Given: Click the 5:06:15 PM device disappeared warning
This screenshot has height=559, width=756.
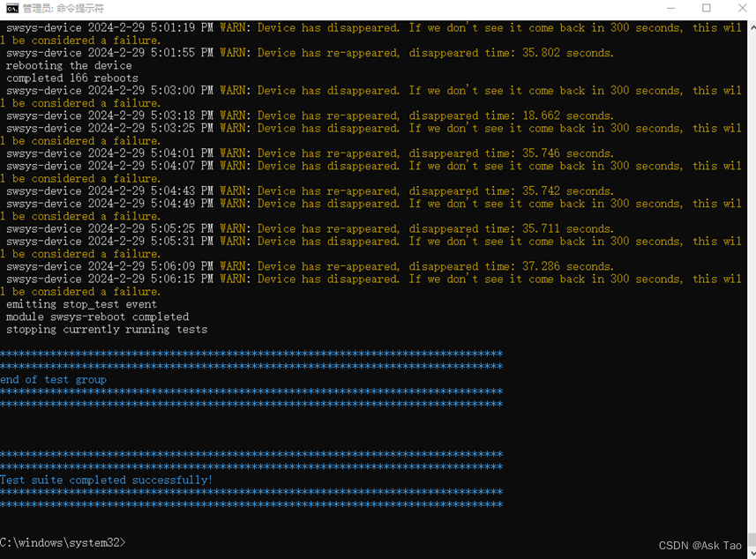Looking at the screenshot, I should [x=371, y=286].
